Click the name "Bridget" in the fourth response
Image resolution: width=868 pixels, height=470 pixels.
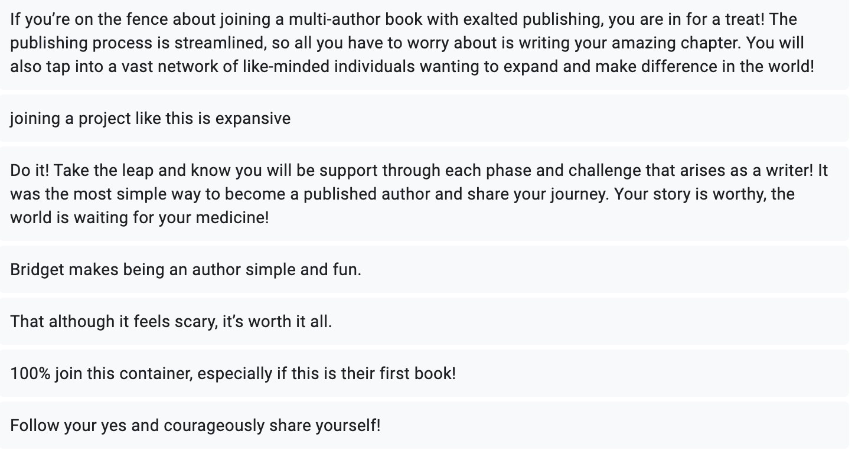tap(37, 270)
